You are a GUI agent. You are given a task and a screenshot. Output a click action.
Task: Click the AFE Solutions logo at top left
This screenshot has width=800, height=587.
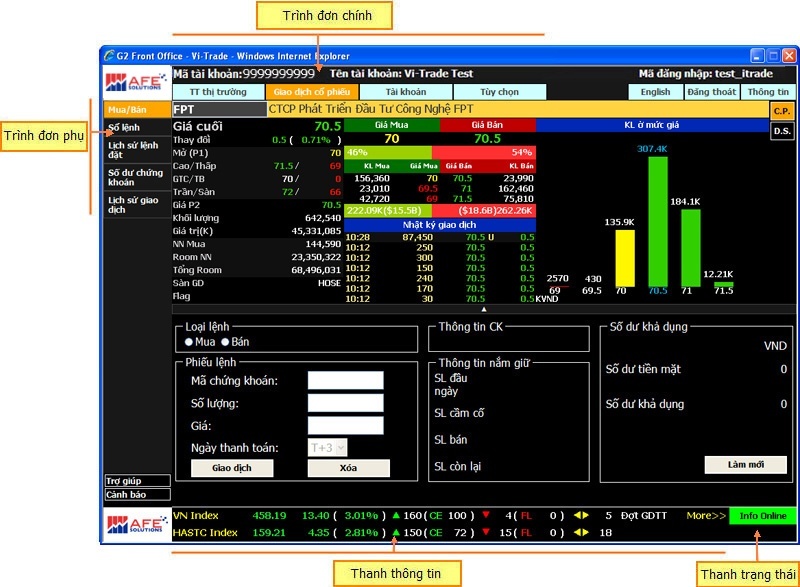point(136,82)
